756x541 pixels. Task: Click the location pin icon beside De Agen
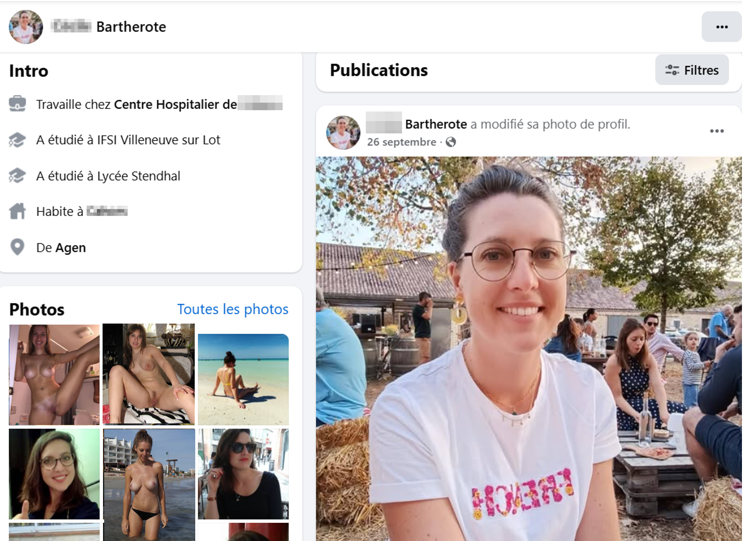click(17, 247)
